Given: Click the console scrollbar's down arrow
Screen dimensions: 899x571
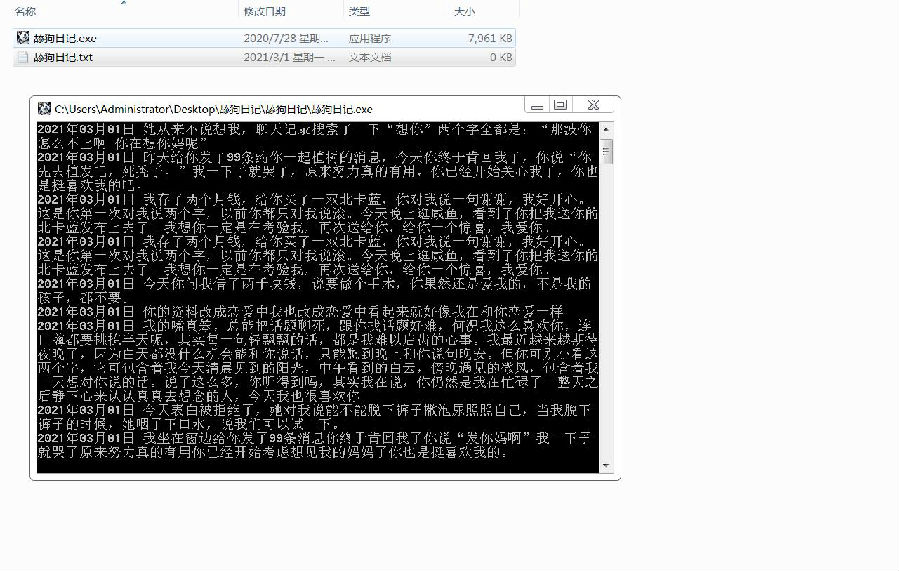Looking at the screenshot, I should point(606,466).
